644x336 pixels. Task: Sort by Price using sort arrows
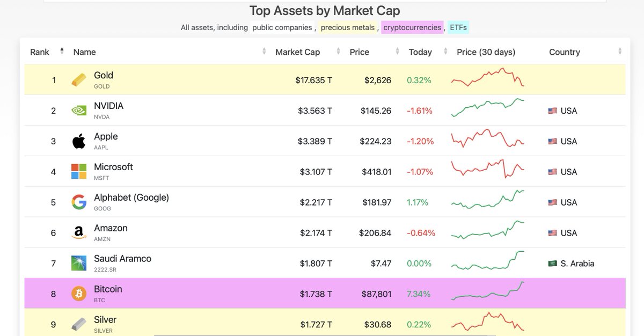tap(397, 52)
